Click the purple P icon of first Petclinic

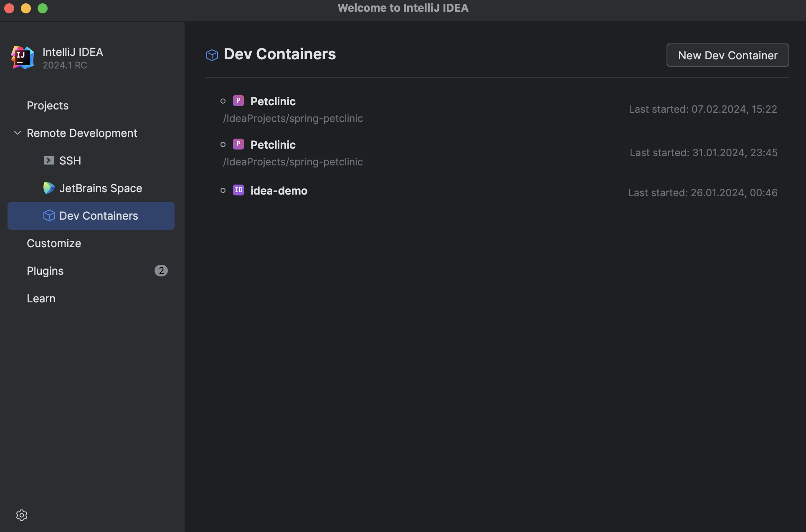[238, 100]
